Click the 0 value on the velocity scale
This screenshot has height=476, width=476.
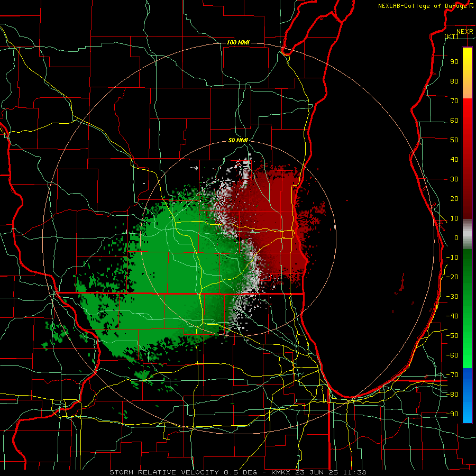(x=456, y=238)
